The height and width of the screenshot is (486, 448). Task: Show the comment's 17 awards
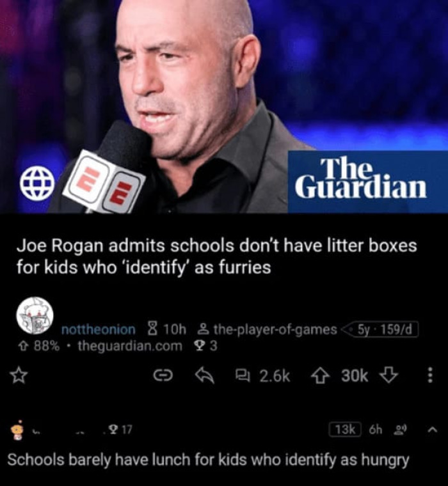pyautogui.click(x=120, y=429)
